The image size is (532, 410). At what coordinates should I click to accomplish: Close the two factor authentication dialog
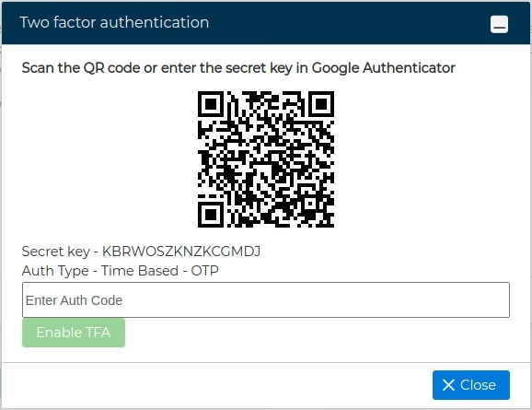(x=471, y=385)
